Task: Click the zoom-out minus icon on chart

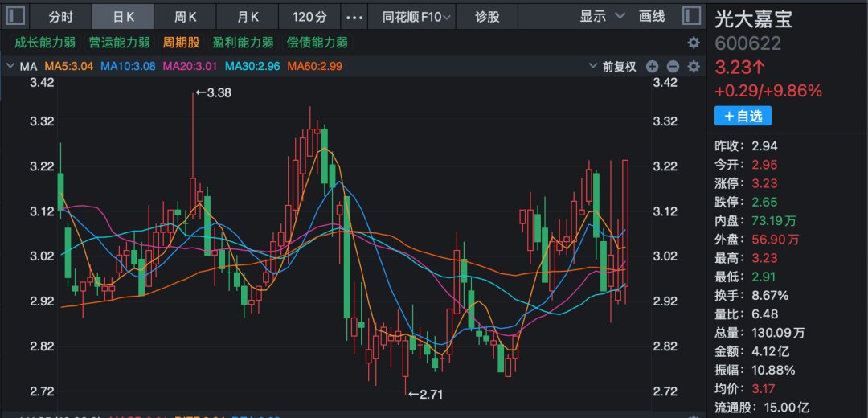Action: click(x=673, y=67)
